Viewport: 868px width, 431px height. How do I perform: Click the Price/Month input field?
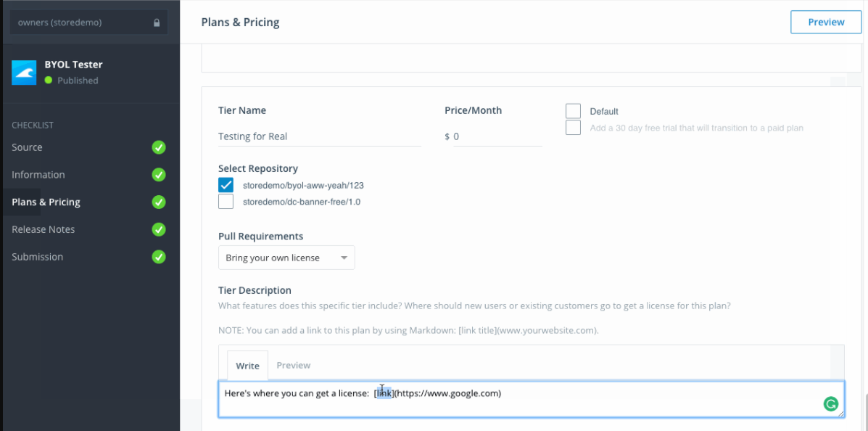pos(497,136)
